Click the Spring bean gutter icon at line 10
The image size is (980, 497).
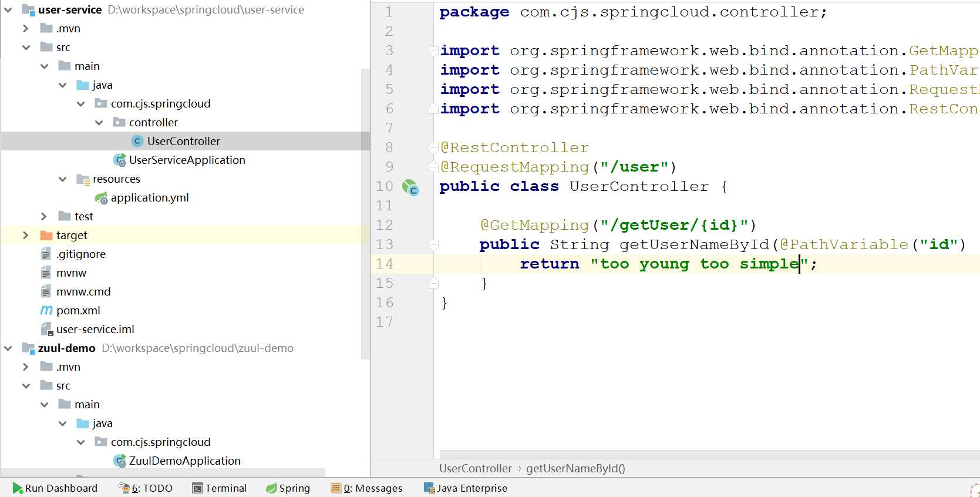point(410,187)
